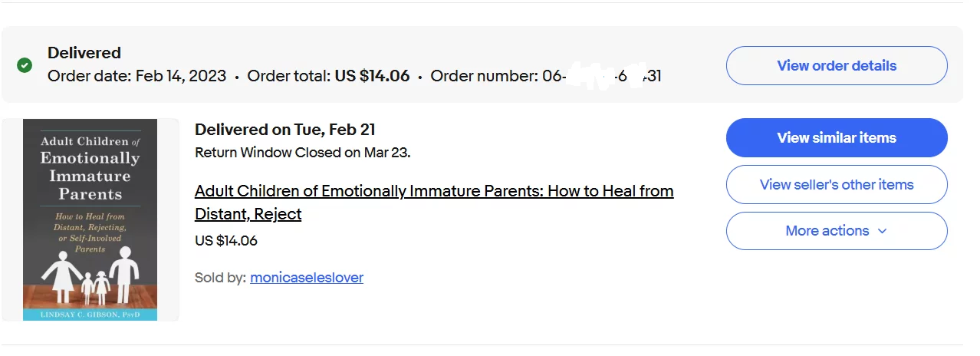Viewport: 980px width, 356px height.
Task: Click the Delivered on Tue, Feb 21 text
Action: pos(285,130)
